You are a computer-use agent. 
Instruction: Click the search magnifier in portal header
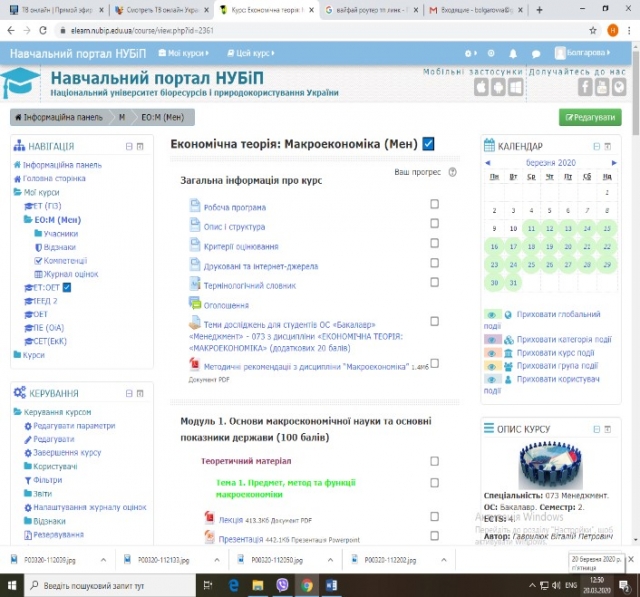(489, 52)
